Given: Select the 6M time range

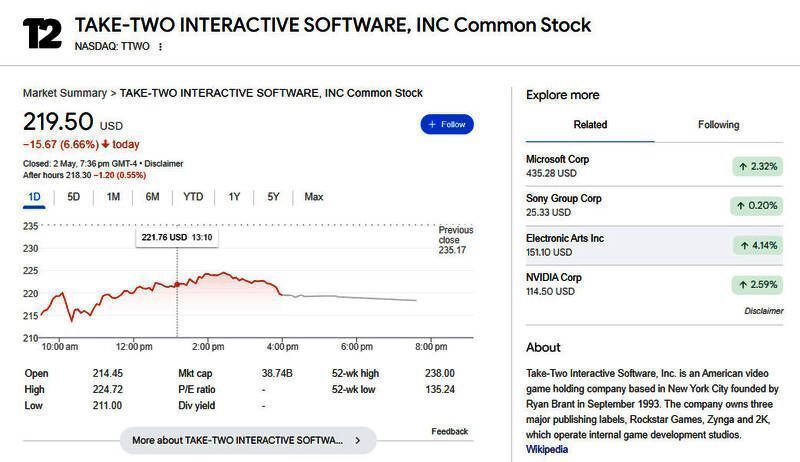Looking at the screenshot, I should [x=152, y=197].
